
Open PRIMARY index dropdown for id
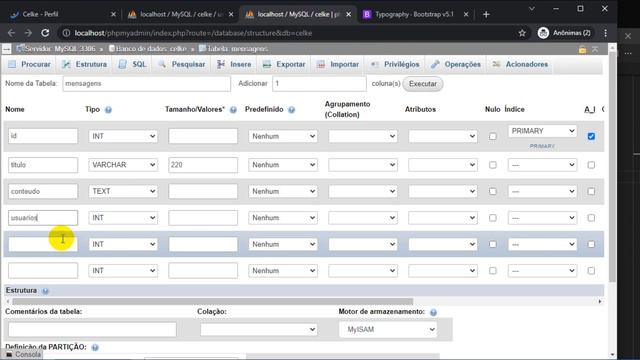(542, 131)
